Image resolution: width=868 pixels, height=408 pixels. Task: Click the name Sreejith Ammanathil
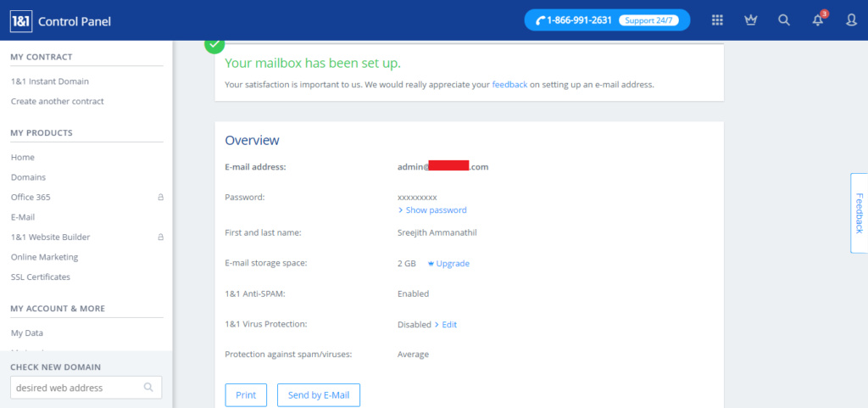pos(437,232)
